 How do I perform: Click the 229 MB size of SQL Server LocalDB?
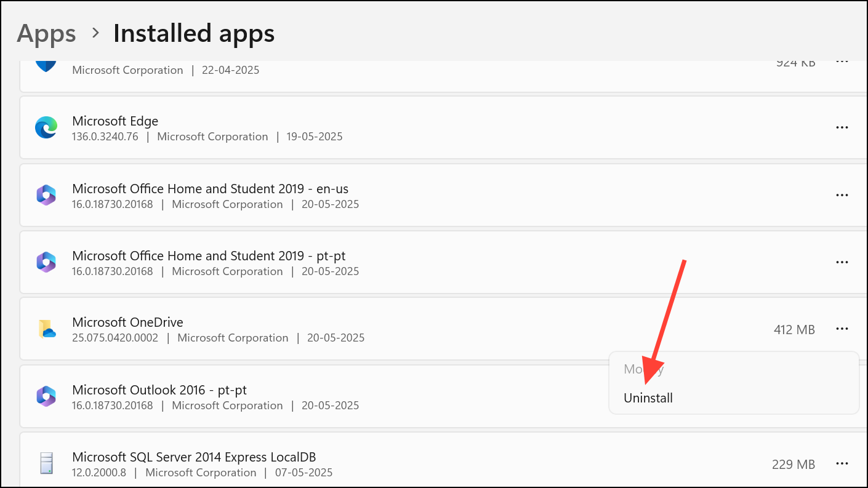tap(794, 464)
